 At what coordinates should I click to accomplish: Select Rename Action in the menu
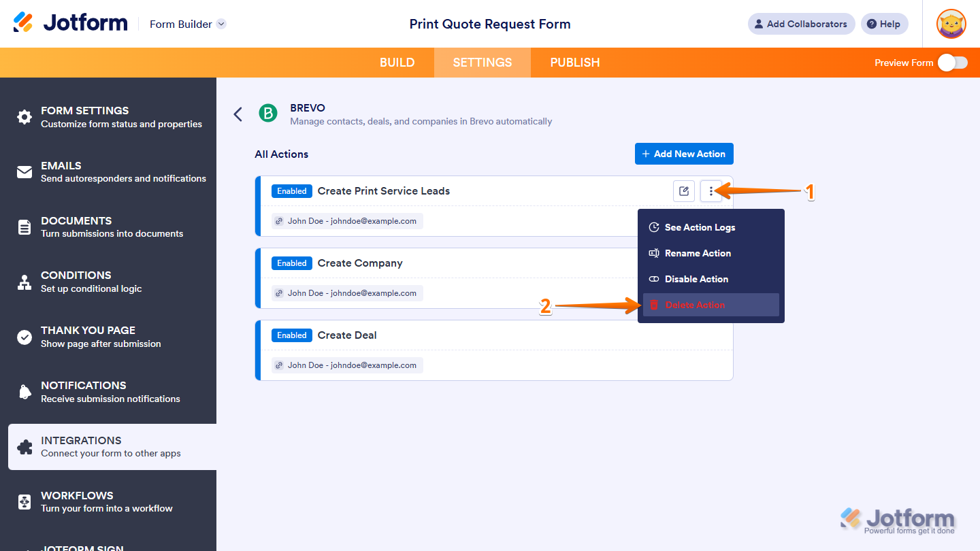coord(698,253)
